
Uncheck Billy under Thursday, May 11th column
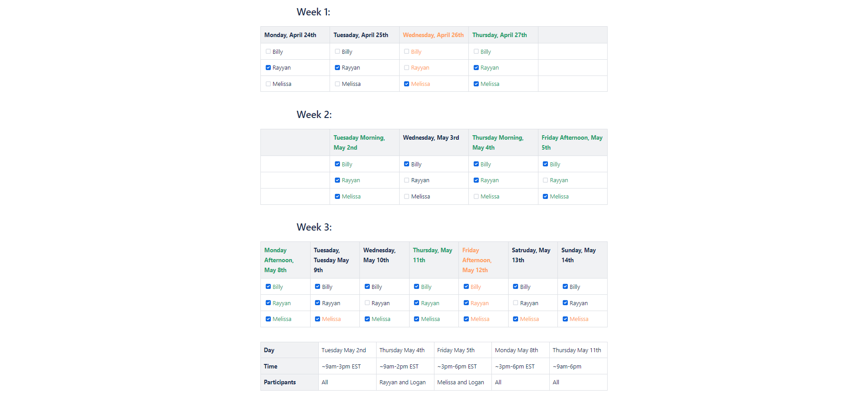click(416, 287)
